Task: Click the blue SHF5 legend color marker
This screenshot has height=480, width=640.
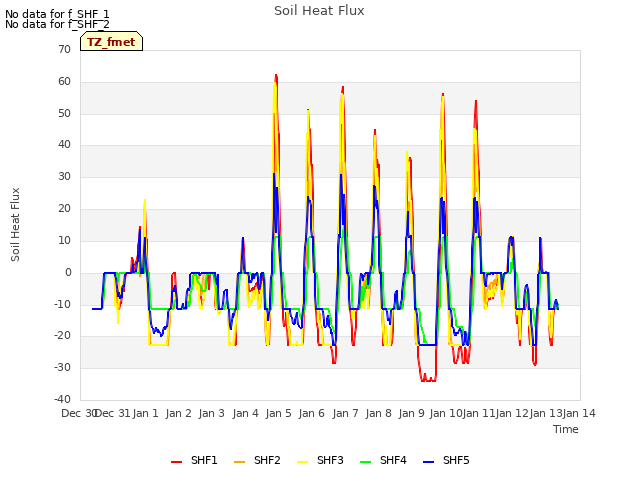Action: (428, 462)
